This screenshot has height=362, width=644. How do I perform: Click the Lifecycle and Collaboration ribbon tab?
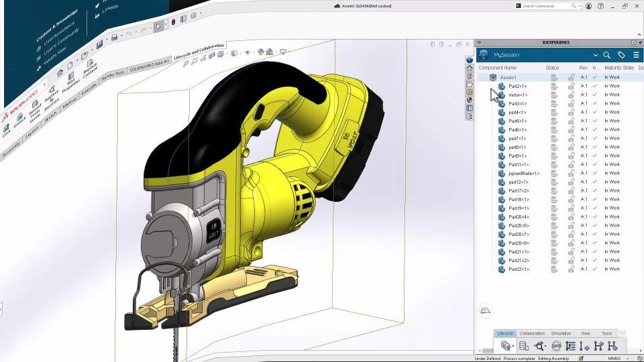click(x=199, y=52)
